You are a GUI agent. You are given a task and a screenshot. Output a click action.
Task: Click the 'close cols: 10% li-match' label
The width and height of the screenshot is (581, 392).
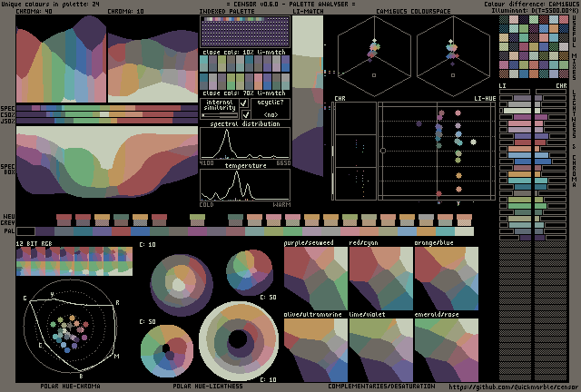(x=244, y=53)
